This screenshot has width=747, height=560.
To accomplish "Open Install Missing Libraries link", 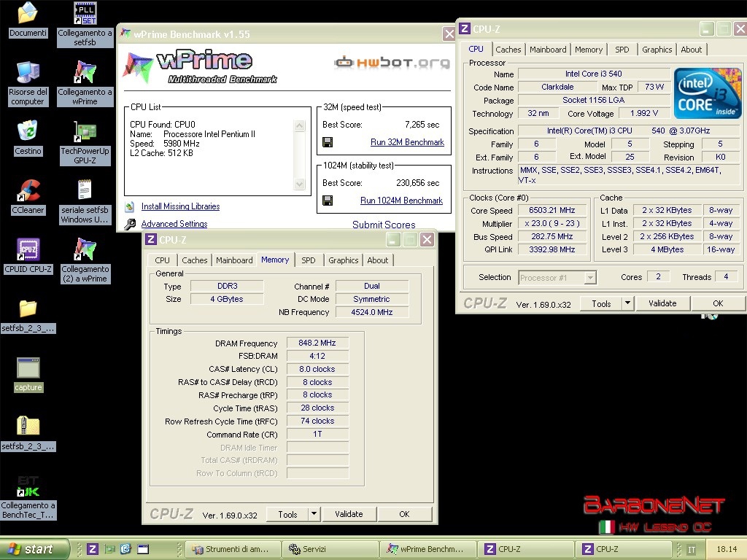I will point(181,206).
